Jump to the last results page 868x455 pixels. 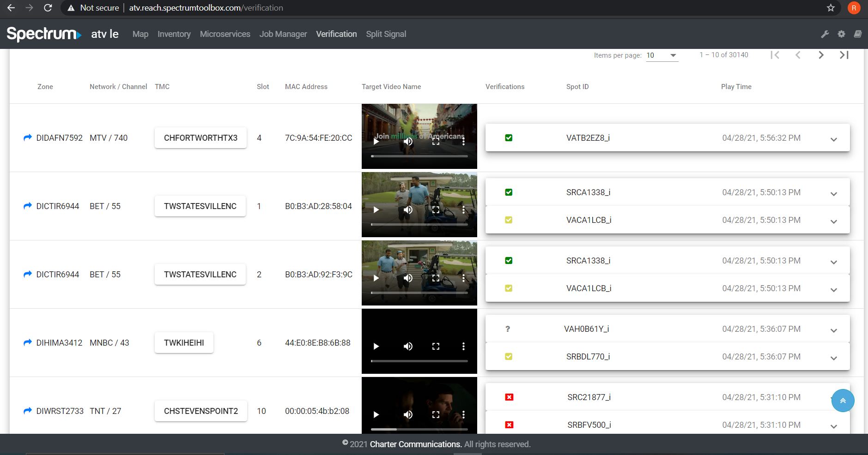pyautogui.click(x=844, y=55)
